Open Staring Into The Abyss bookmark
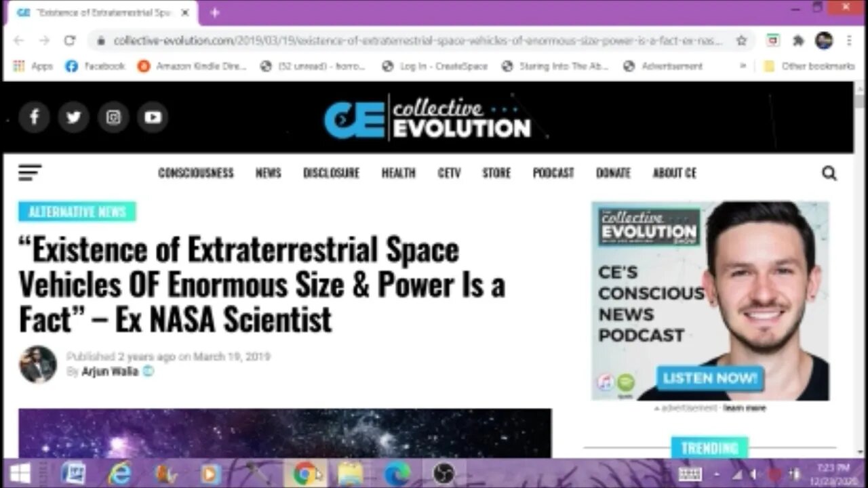This screenshot has height=488, width=868. tap(555, 66)
